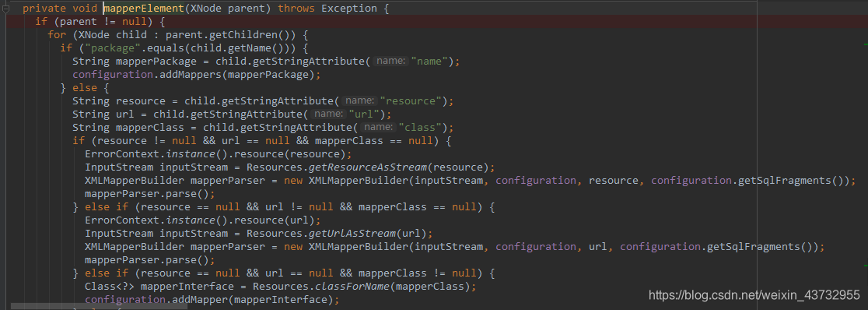Click the Class<?> type declaration
The height and width of the screenshot is (310, 868).
[110, 287]
